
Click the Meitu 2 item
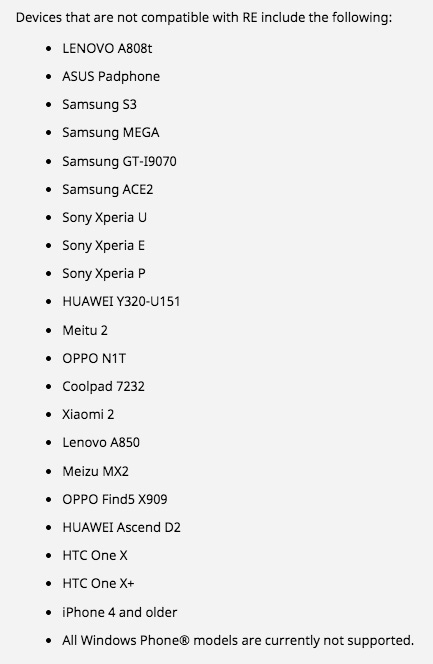point(85,330)
